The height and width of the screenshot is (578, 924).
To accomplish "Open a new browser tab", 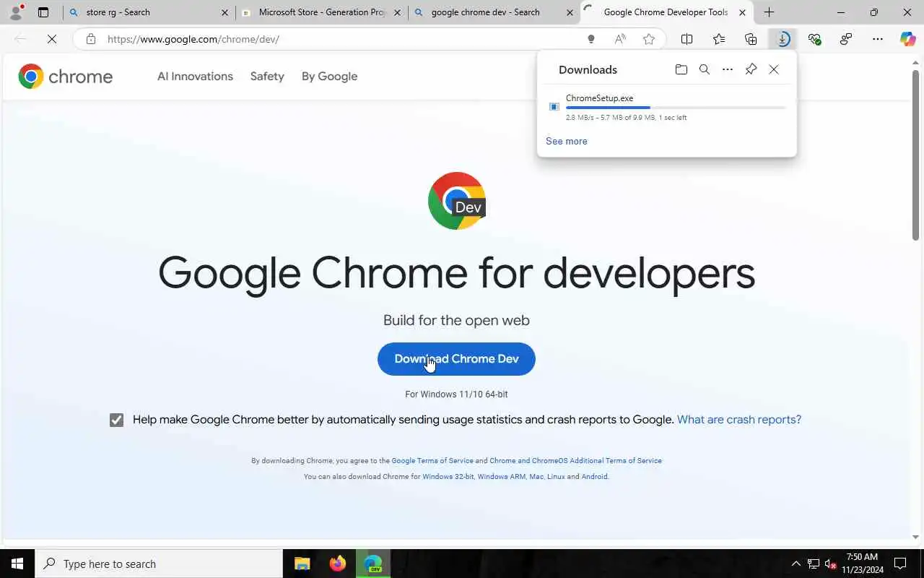I will tap(769, 12).
